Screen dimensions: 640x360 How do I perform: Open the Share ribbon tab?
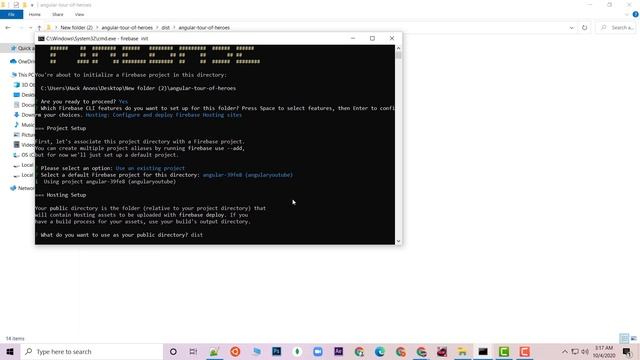click(x=58, y=14)
